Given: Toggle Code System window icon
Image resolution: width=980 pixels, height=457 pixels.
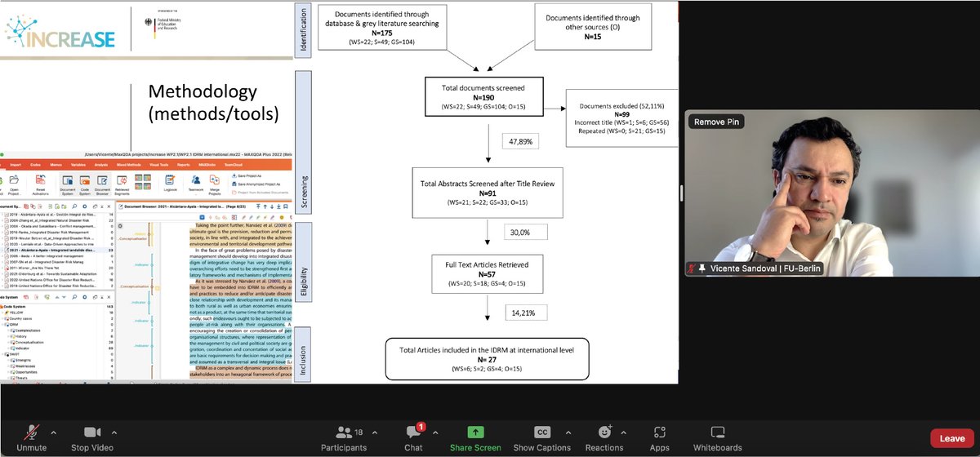Looking at the screenshot, I should [x=85, y=184].
